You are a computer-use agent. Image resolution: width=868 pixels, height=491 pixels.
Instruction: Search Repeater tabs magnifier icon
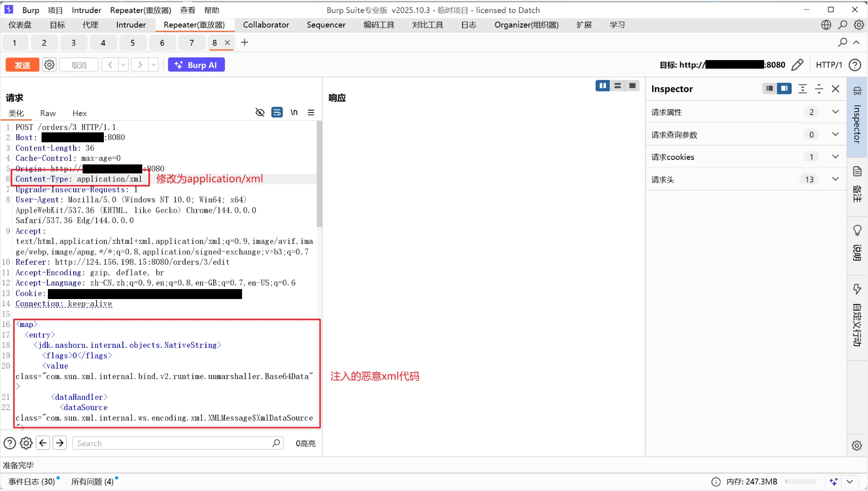[x=843, y=42]
